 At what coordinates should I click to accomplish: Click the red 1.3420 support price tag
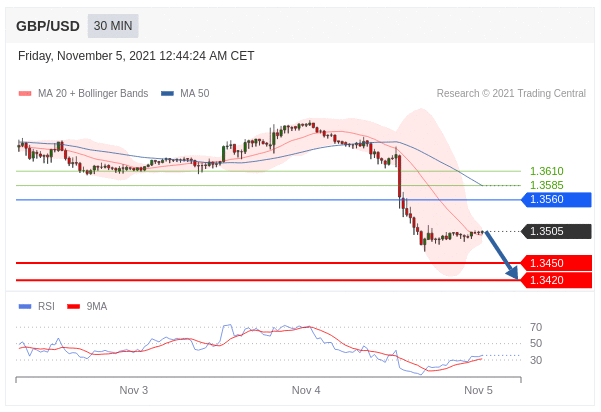click(x=555, y=280)
